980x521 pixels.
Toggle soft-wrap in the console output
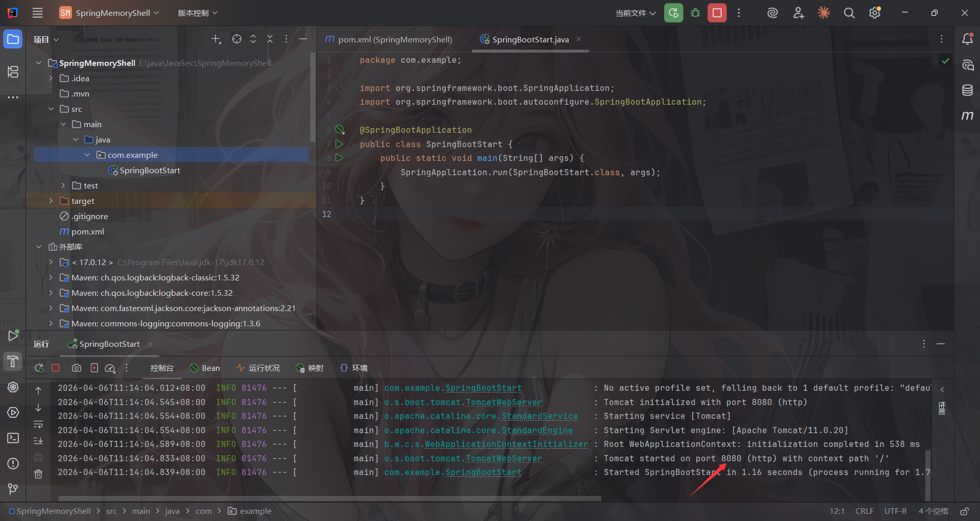pyautogui.click(x=38, y=424)
